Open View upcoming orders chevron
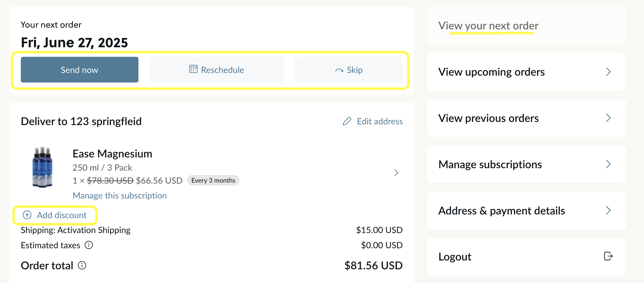Screen dimensions: 644x283 click(x=608, y=72)
